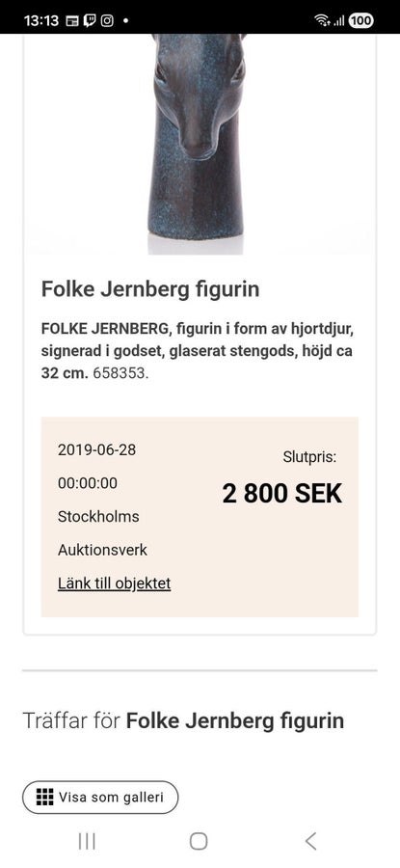Tap the battery level indicator showing 100
Screen dimensions: 400x868
(360, 21)
